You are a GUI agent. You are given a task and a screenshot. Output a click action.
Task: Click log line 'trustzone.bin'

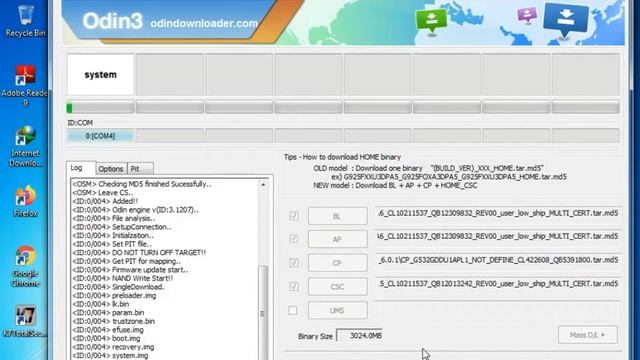[x=113, y=321]
